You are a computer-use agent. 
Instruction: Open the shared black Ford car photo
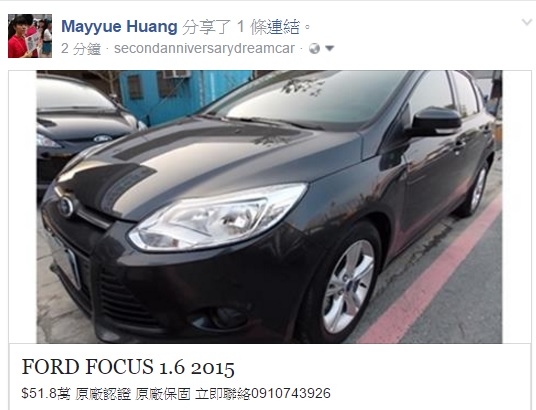click(269, 207)
